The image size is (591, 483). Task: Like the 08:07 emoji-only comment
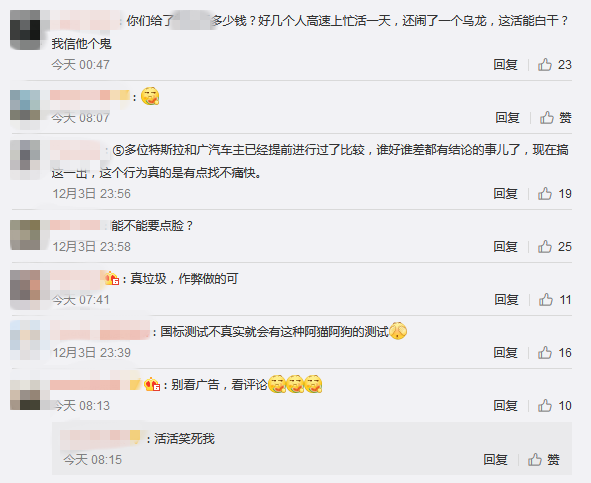(x=556, y=118)
